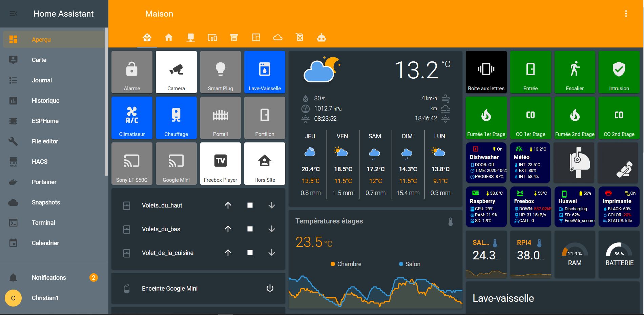The image size is (644, 315).
Task: Collapse the Home Assistant sidebar menu
Action: [13, 14]
